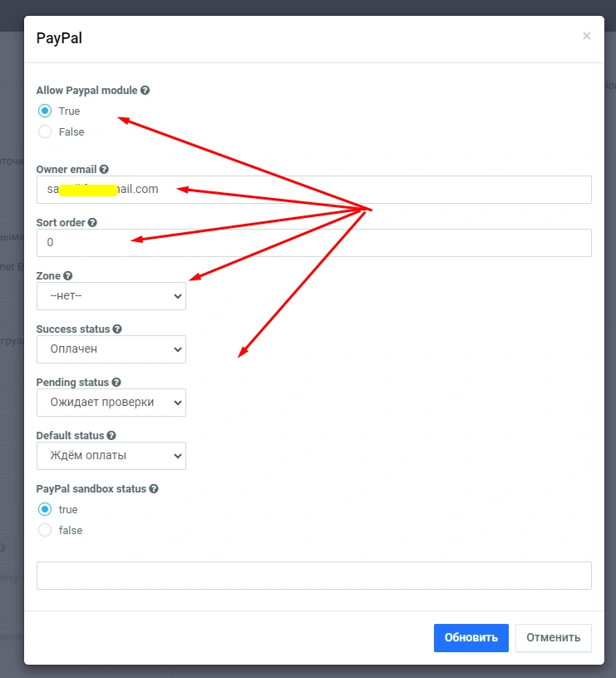The width and height of the screenshot is (616, 678).
Task: Click the Отменить cancel button
Action: 553,638
